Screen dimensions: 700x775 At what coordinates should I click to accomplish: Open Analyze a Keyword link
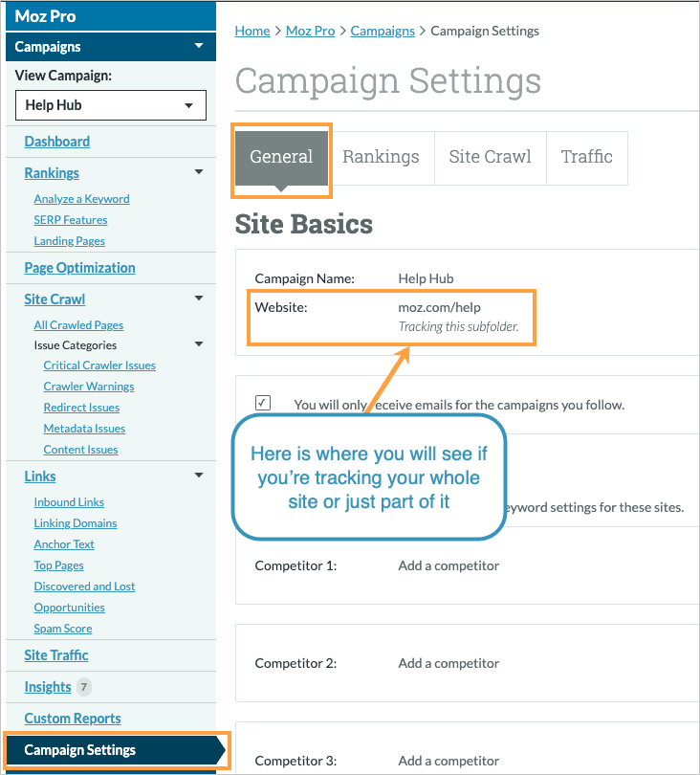pos(81,199)
